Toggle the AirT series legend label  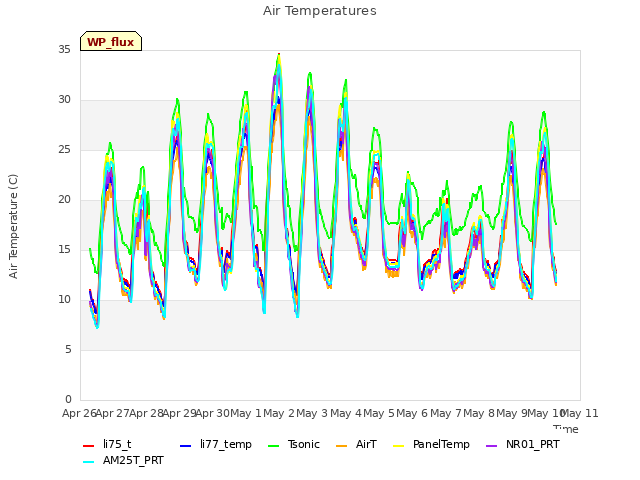(x=366, y=444)
